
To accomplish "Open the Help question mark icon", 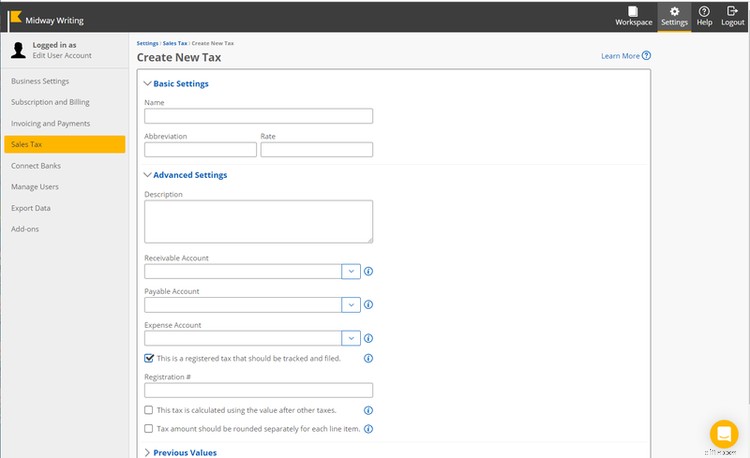I will 704,11.
